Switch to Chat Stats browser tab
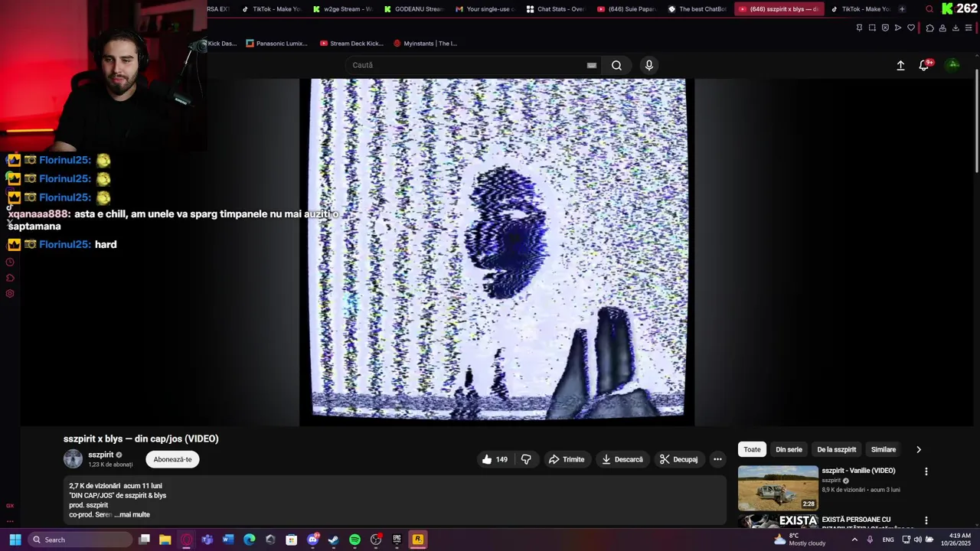 click(556, 9)
